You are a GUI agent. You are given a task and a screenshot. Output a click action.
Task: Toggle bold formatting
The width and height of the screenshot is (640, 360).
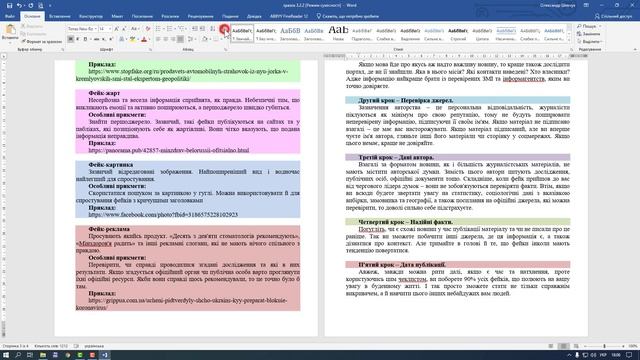click(x=70, y=39)
